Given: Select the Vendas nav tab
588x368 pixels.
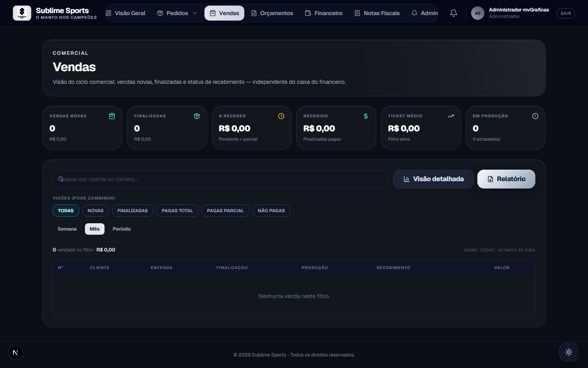Looking at the screenshot, I should click(x=224, y=13).
